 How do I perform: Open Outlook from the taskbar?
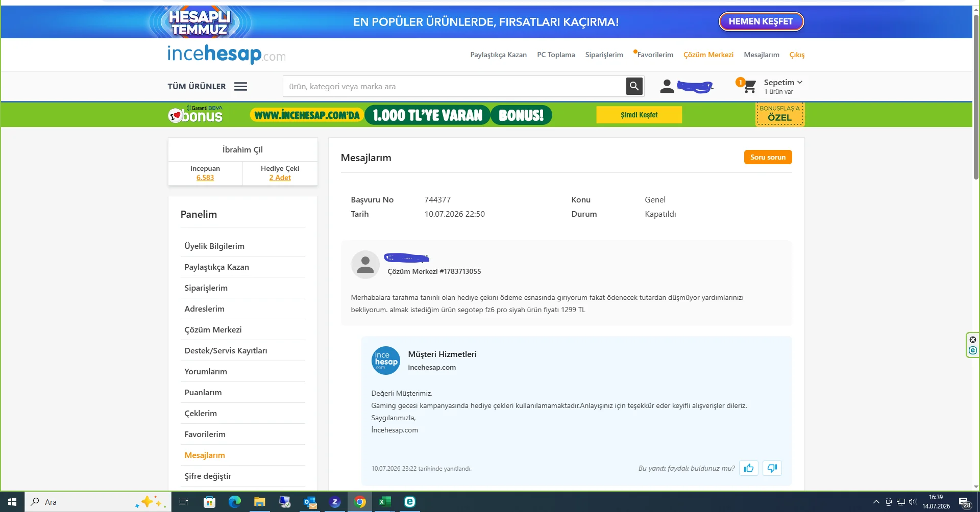click(310, 502)
